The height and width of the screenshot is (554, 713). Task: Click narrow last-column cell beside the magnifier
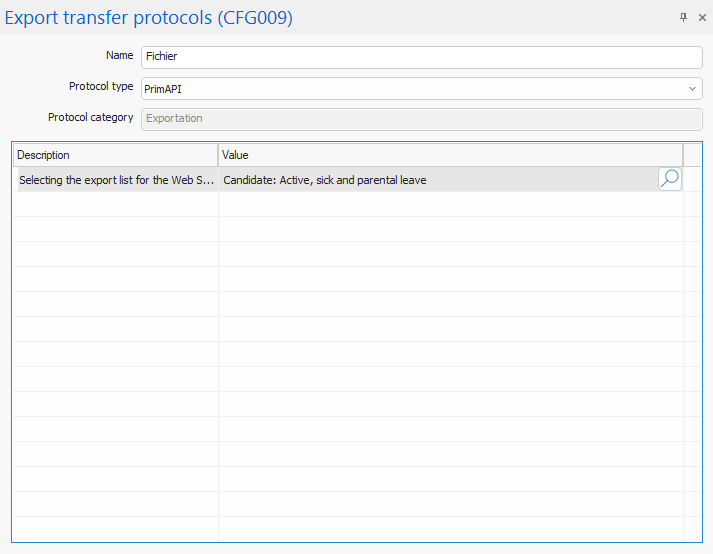click(692, 180)
